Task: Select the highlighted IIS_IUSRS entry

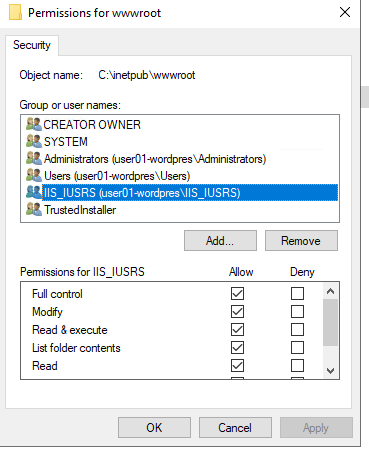Action: click(x=190, y=193)
